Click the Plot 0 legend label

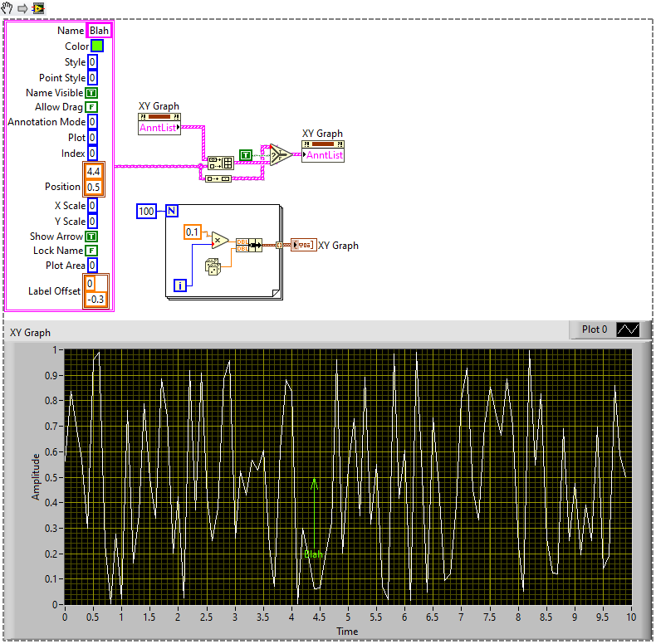pos(594,329)
